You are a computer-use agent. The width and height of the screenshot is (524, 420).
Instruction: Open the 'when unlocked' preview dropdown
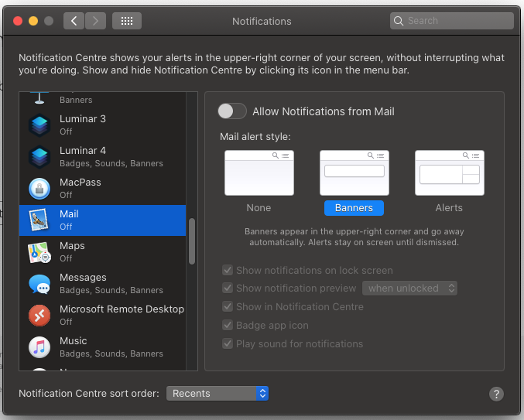pos(409,289)
